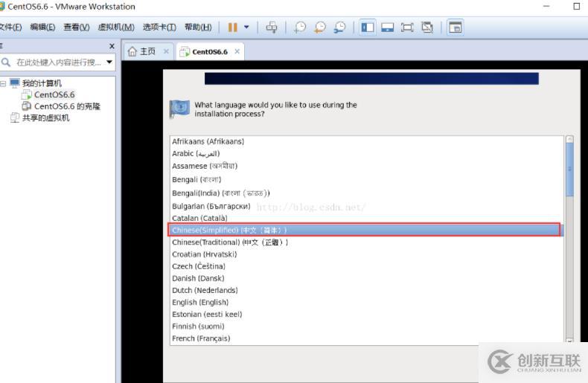Viewport: 588px width, 383px height.
Task: Select Bengali(India) language
Action: (366, 193)
